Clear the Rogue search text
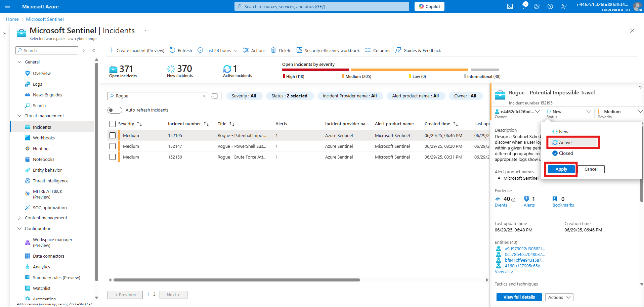 (204, 96)
